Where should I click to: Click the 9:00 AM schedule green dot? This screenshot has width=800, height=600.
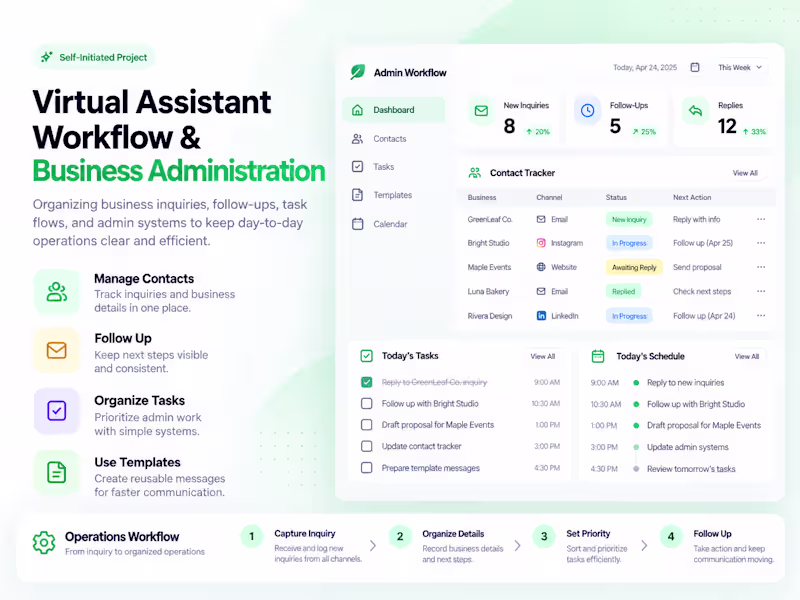coord(636,383)
